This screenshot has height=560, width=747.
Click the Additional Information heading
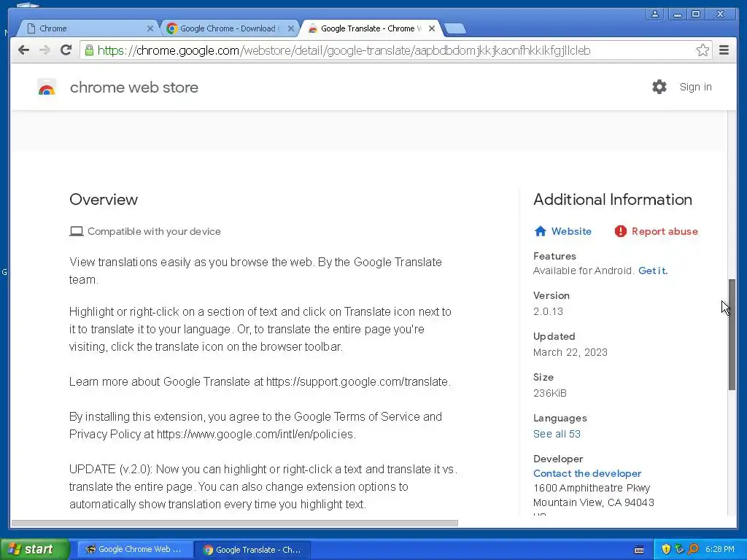613,200
